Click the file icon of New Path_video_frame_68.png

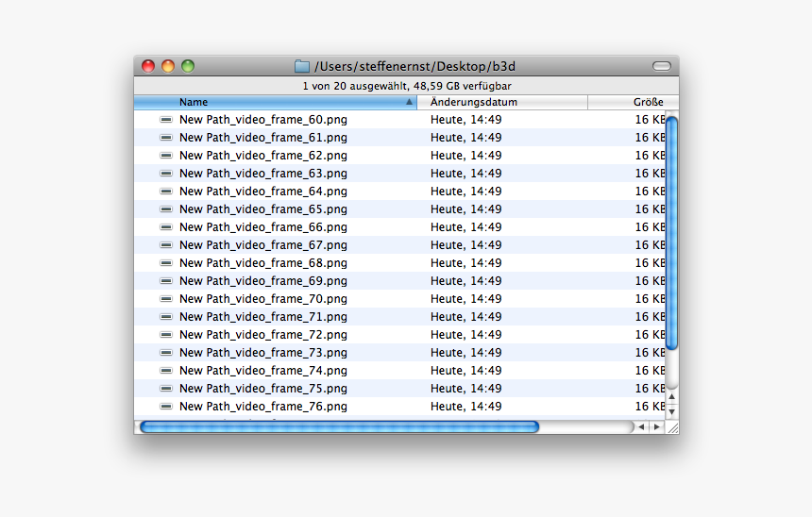166,263
